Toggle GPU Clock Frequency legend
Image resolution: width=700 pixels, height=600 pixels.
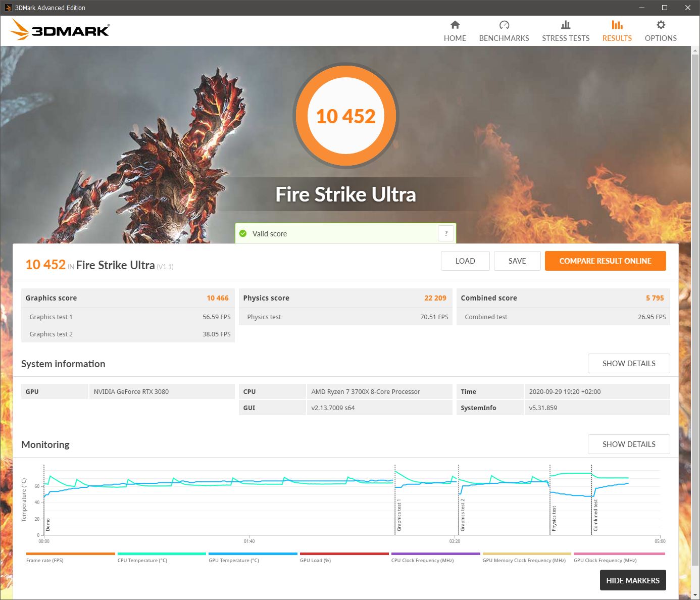point(619,557)
